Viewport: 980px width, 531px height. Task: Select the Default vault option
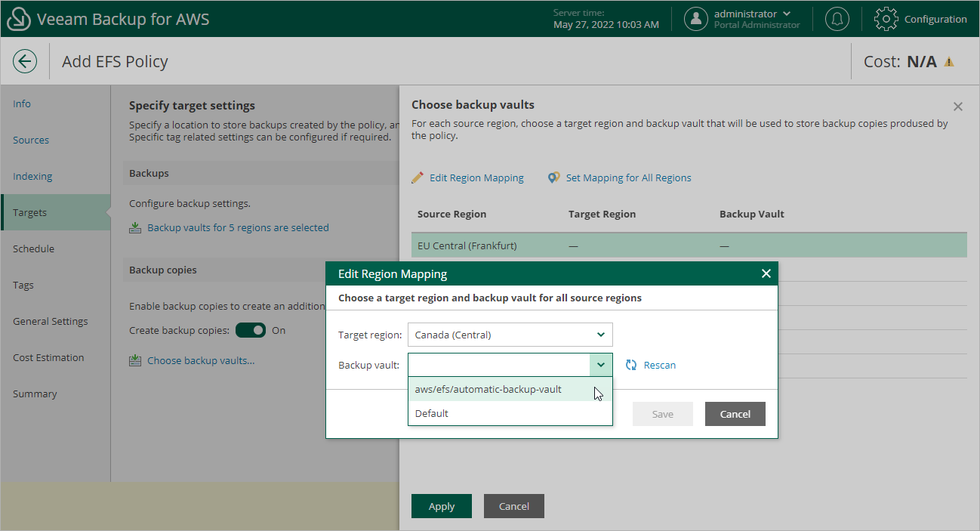coord(510,413)
